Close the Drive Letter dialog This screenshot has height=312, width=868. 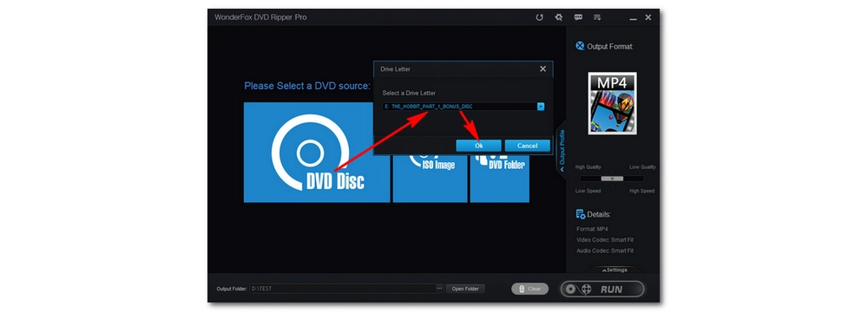click(x=542, y=69)
